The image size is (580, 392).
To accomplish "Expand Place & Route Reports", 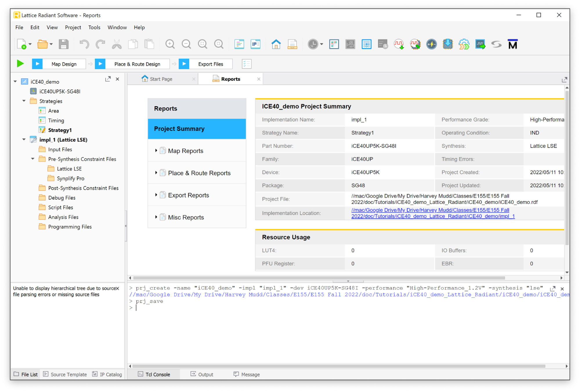I will click(x=156, y=173).
